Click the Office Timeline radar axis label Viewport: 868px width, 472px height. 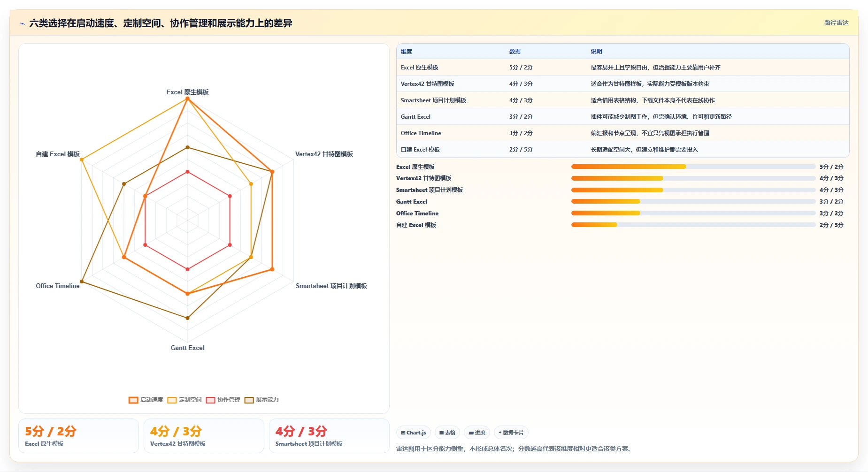pyautogui.click(x=58, y=286)
